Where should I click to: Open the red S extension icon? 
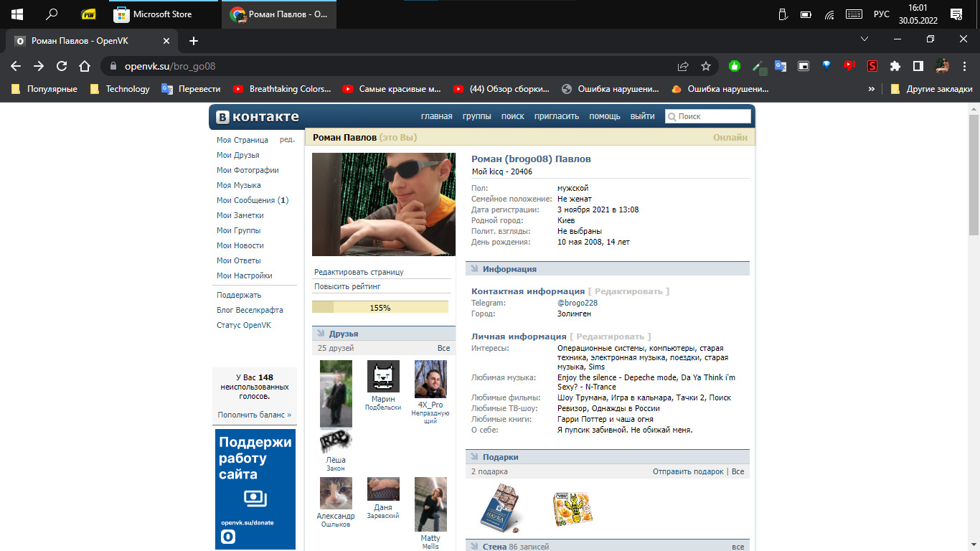[872, 66]
